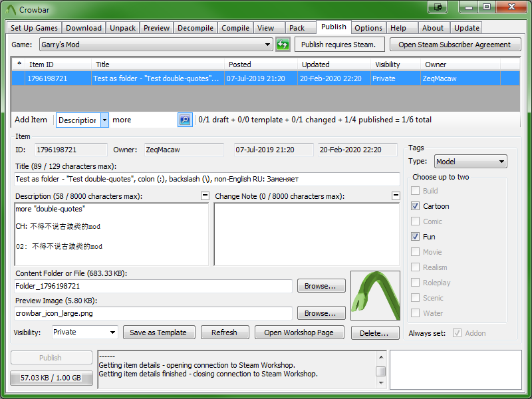Click the Description text area
The height and width of the screenshot is (399, 532).
[x=111, y=234]
